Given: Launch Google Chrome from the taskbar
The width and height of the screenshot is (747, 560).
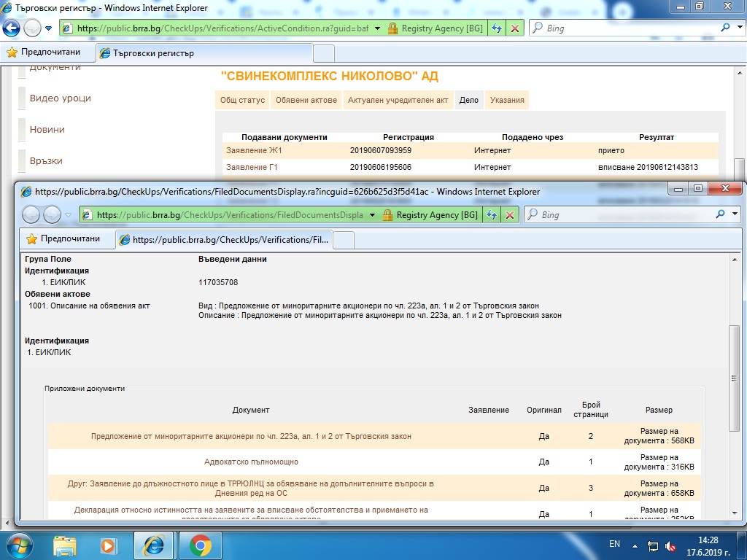Looking at the screenshot, I should pyautogui.click(x=200, y=545).
